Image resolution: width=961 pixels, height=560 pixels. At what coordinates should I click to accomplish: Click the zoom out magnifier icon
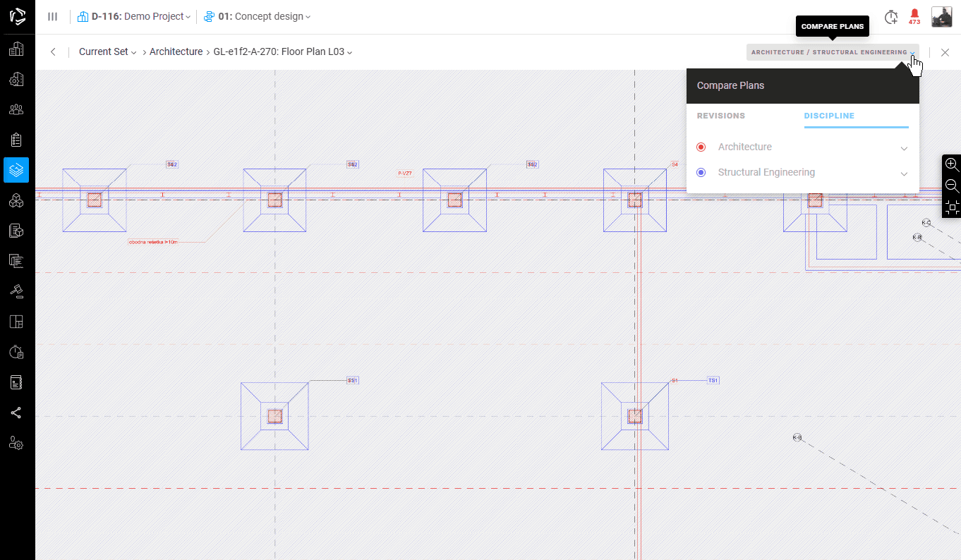tap(952, 186)
